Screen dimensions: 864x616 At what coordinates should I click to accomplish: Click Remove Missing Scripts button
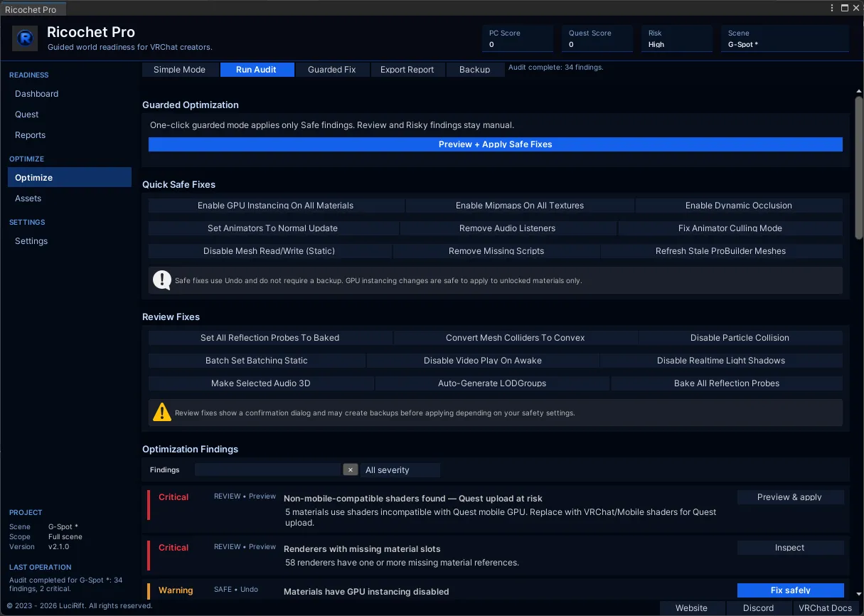click(x=496, y=251)
